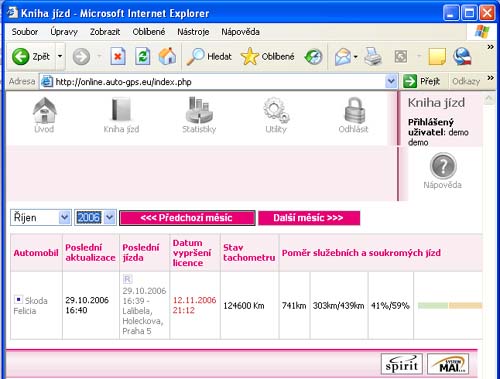The image size is (500, 379).
Task: Open the Úpravy menu
Action: (64, 32)
